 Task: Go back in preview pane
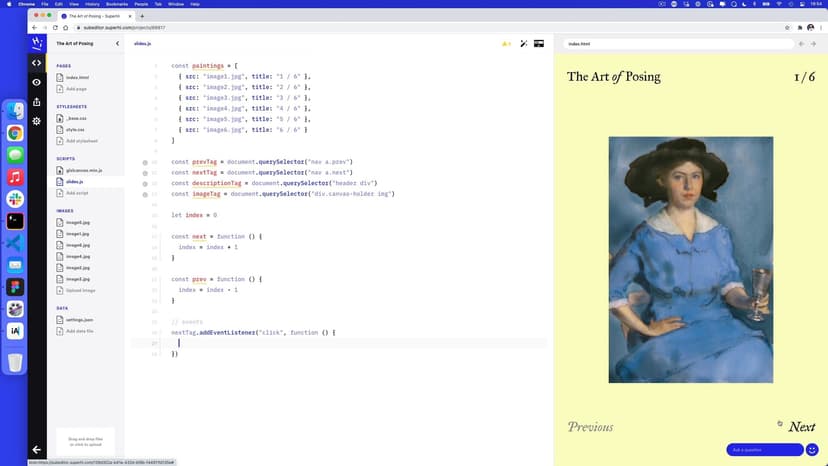[801, 44]
